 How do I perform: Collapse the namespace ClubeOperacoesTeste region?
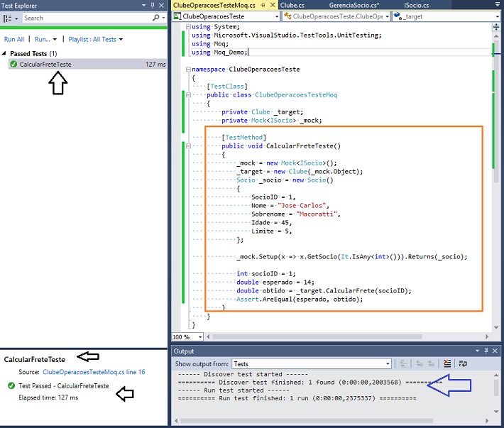coord(188,69)
